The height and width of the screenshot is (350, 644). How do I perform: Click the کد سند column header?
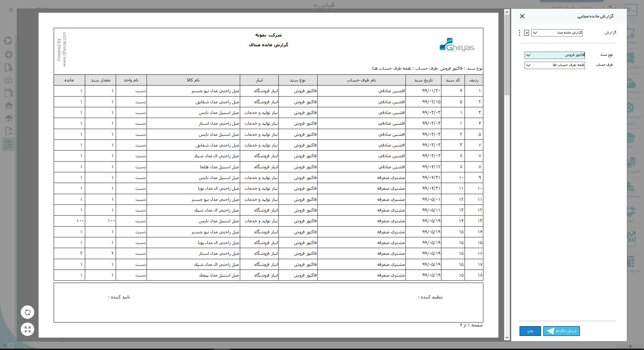point(453,80)
